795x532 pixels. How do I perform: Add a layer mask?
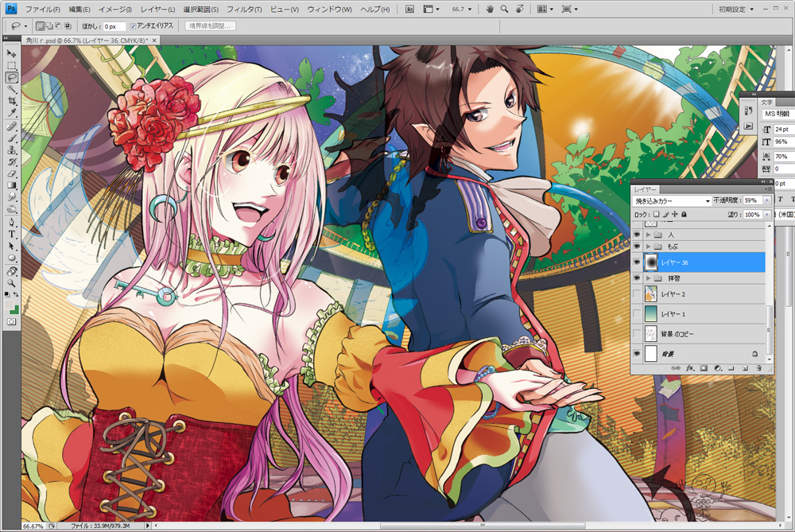[x=704, y=368]
